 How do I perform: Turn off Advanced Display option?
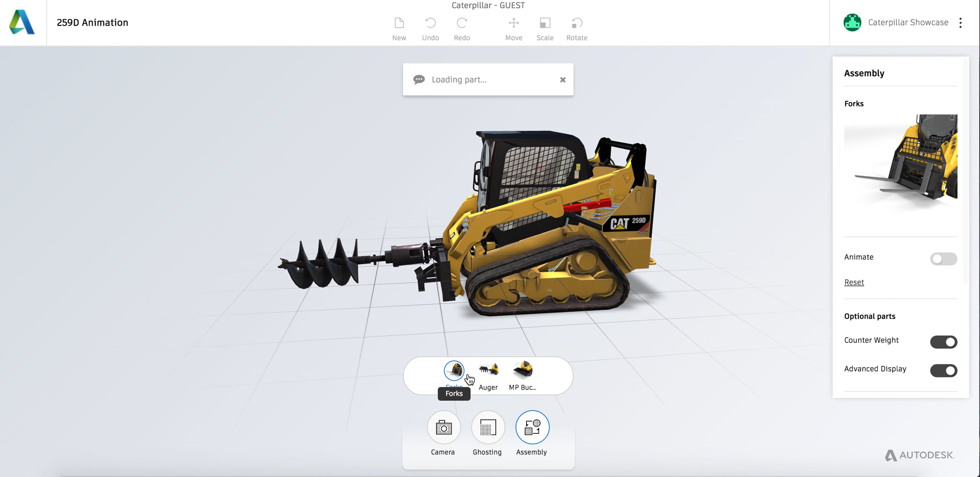click(943, 370)
